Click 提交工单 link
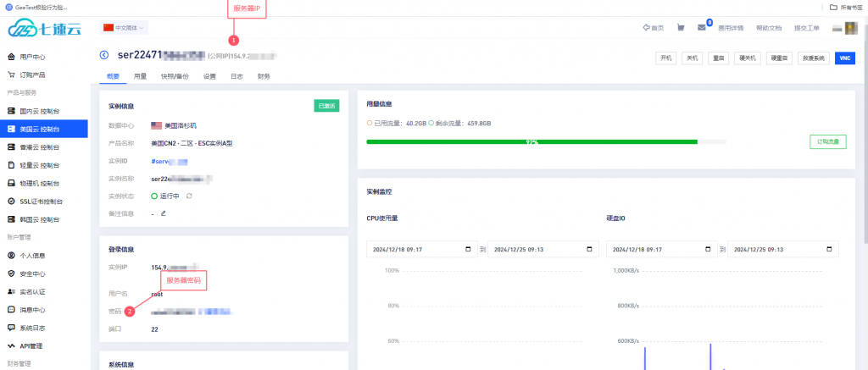Viewport: 868px width, 370px height. (x=807, y=28)
